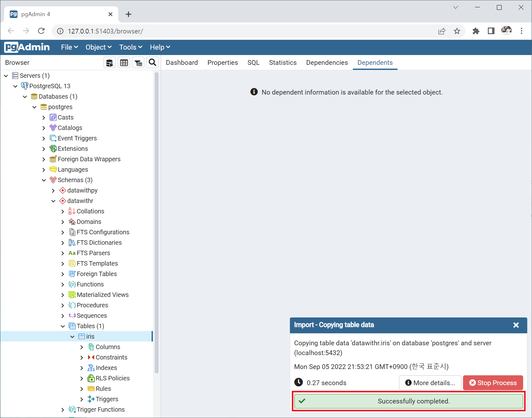
Task: Collapse the datawithr schema
Action: [x=53, y=201]
